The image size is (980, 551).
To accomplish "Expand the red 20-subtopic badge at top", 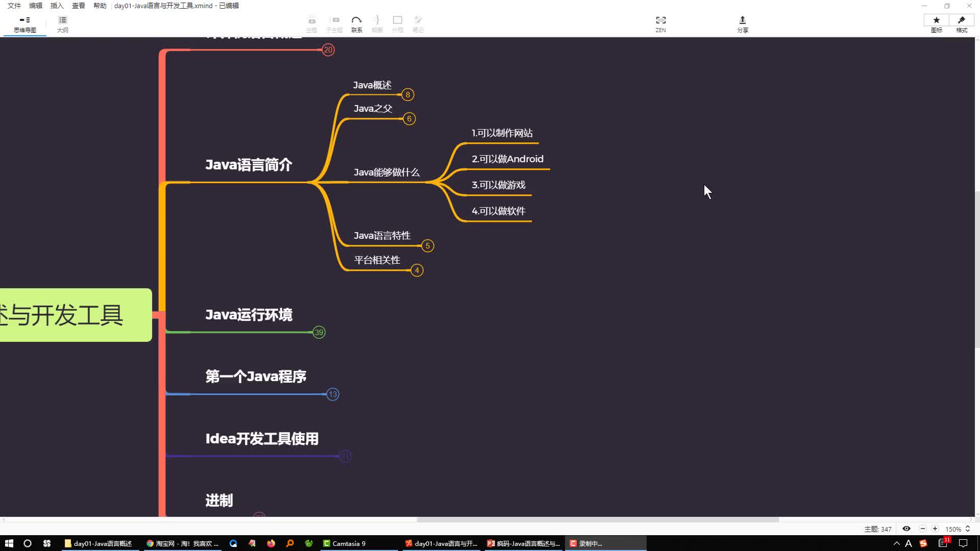I will click(328, 50).
